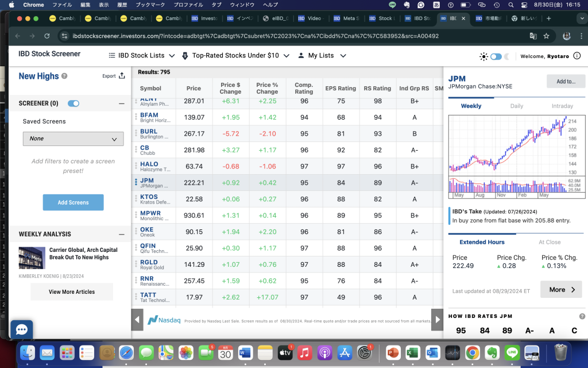This screenshot has width=588, height=368.
Task: Open the Saved Screens None dropdown
Action: click(x=73, y=139)
